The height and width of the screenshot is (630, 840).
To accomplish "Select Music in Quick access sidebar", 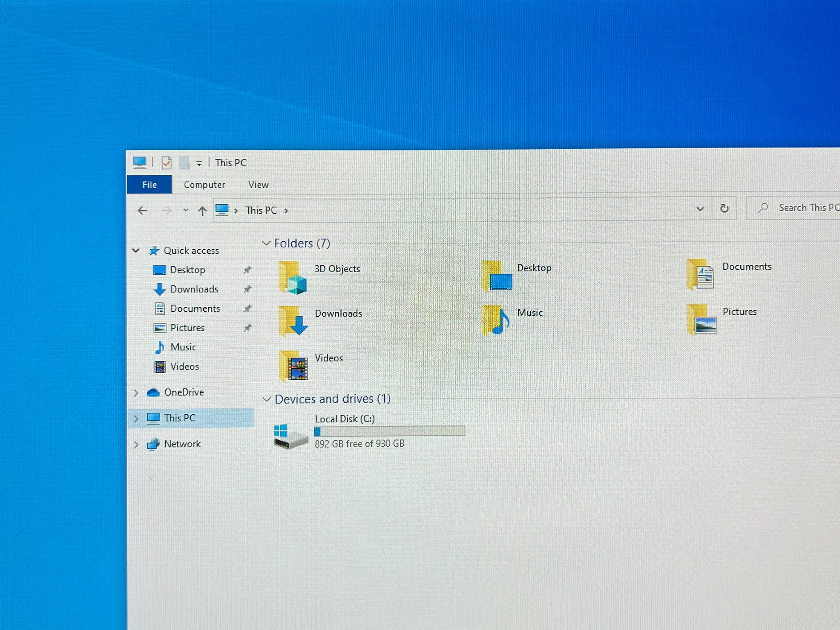I will [x=183, y=347].
